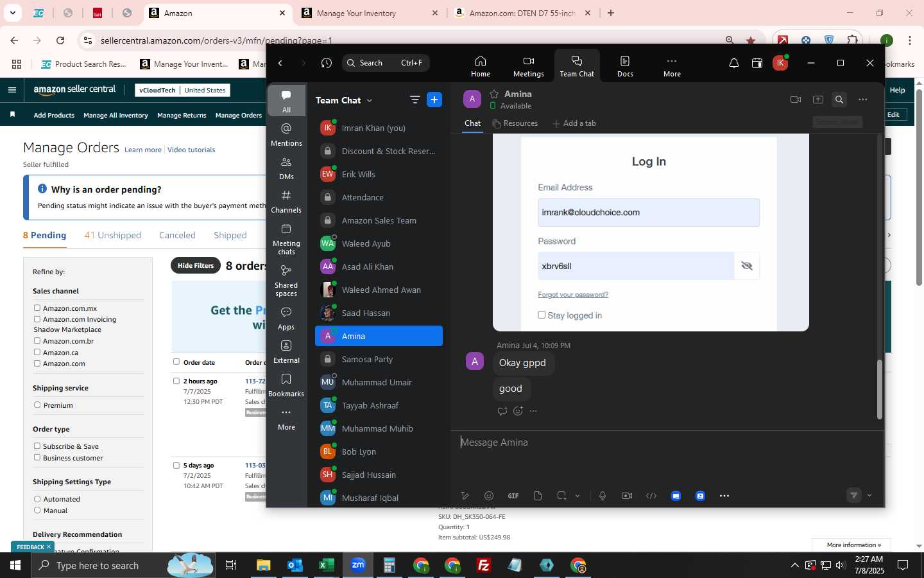This screenshot has height=578, width=924.
Task: Open the Samosa Party channel
Action: (x=379, y=359)
